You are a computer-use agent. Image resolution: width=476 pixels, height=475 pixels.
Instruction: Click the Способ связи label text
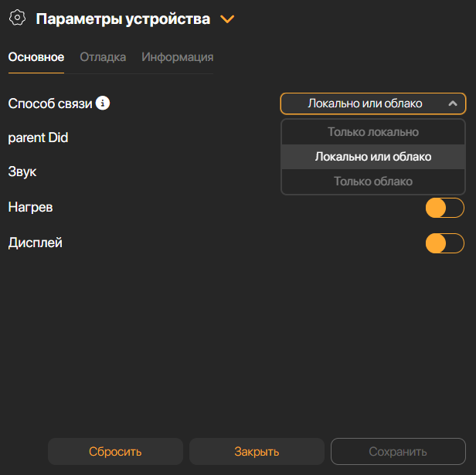[50, 103]
